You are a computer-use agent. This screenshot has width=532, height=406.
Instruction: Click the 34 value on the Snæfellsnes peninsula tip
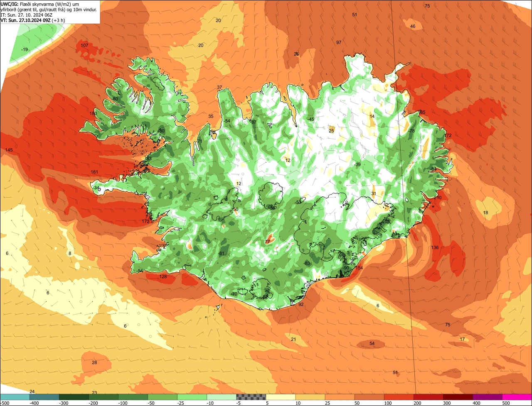click(97, 188)
